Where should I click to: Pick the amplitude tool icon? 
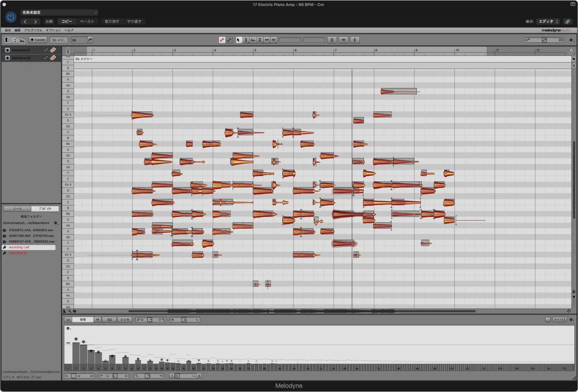(260, 40)
